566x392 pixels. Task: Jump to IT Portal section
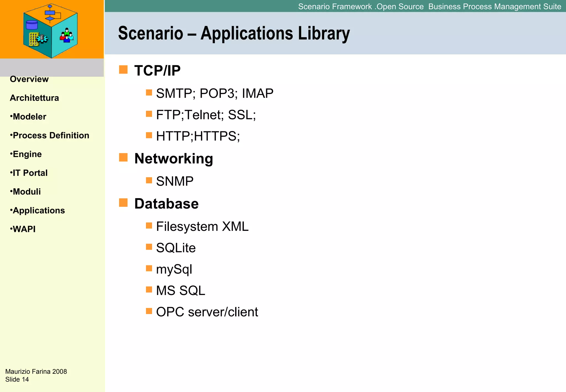(x=29, y=173)
